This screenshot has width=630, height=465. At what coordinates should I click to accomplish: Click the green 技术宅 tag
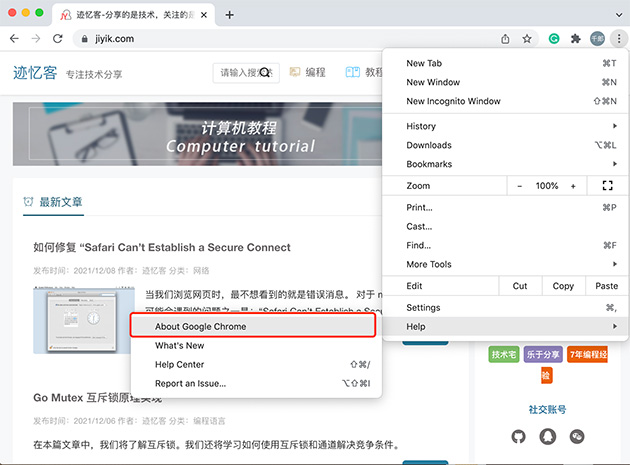point(504,354)
